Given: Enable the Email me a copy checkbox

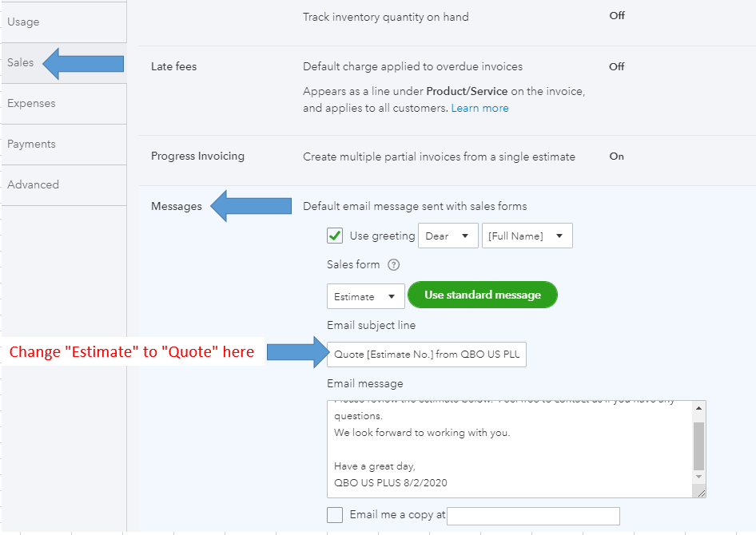Looking at the screenshot, I should click(335, 515).
